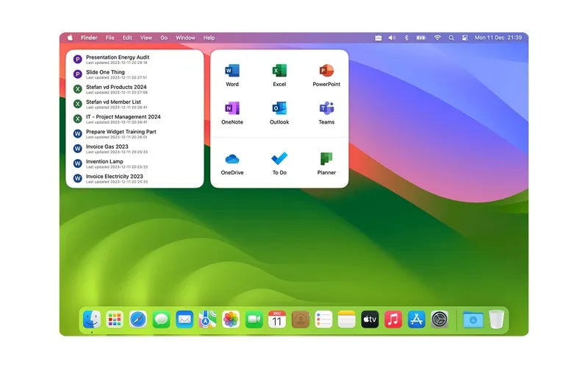Image resolution: width=588 pixels, height=368 pixels.
Task: Click the briefcase icon in menu bar
Action: (x=379, y=38)
